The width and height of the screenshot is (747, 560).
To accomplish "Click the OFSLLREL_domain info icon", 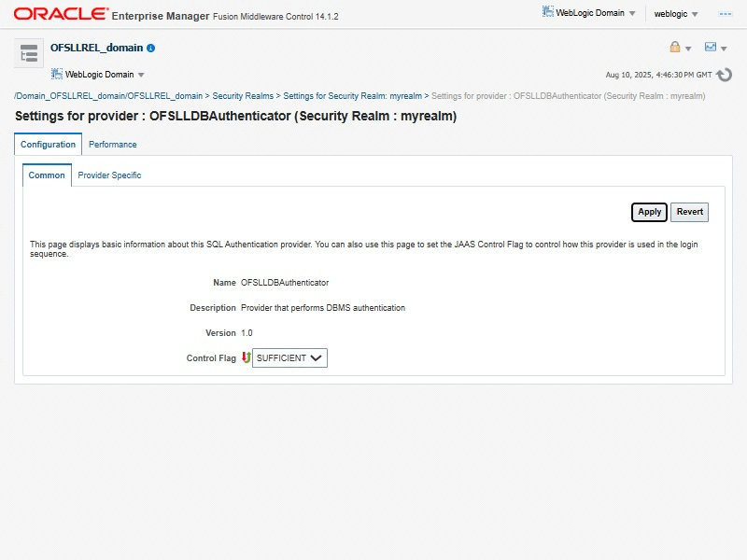I will pos(151,49).
